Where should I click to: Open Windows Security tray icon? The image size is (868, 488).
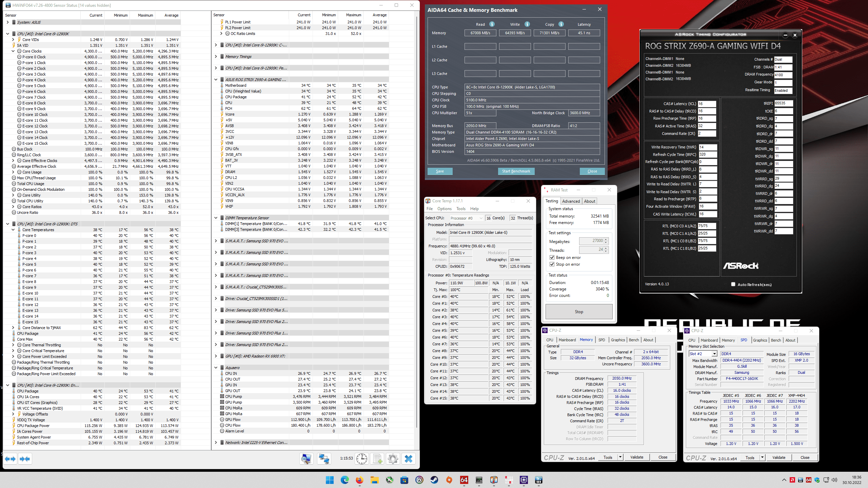817,480
